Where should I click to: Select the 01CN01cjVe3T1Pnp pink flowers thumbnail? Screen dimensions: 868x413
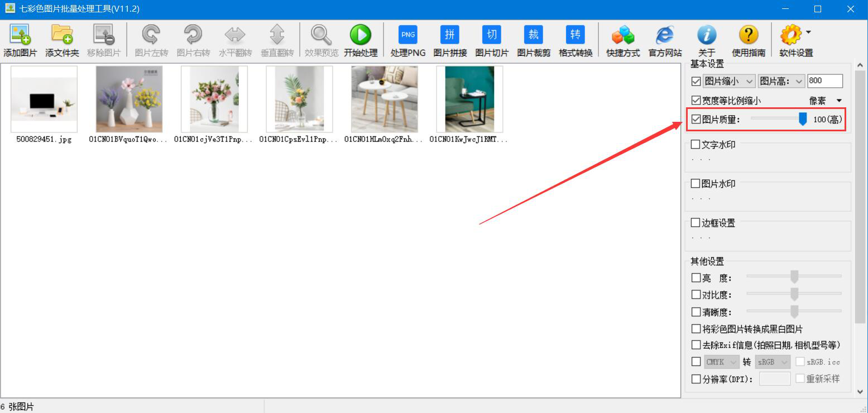pyautogui.click(x=214, y=99)
